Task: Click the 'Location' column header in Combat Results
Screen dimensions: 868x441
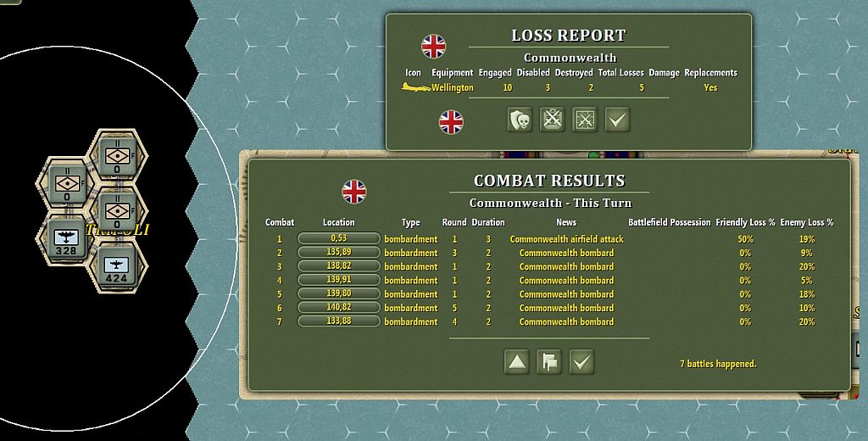Action: [x=339, y=223]
